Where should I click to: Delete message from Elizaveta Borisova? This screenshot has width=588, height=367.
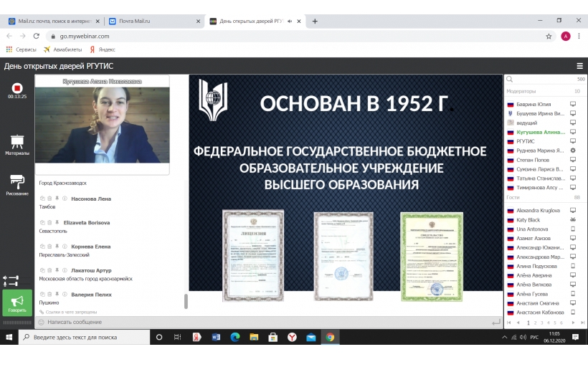click(x=49, y=222)
